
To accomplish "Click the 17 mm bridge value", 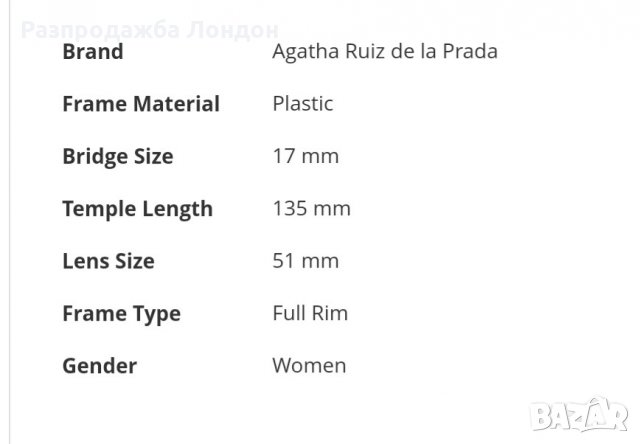I will pyautogui.click(x=306, y=156).
